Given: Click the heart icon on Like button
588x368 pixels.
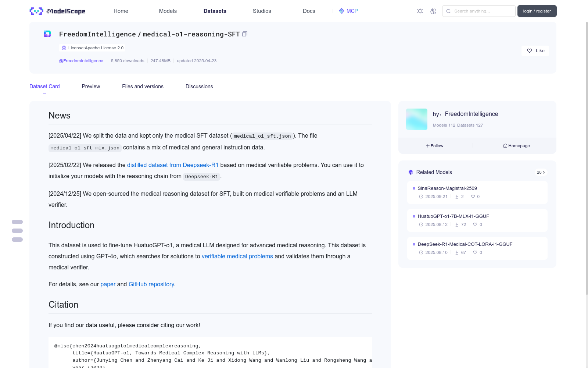Looking at the screenshot, I should click(530, 51).
